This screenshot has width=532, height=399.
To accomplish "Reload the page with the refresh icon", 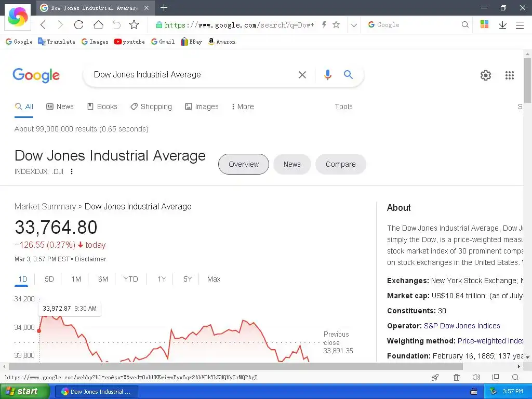I will pos(79,25).
